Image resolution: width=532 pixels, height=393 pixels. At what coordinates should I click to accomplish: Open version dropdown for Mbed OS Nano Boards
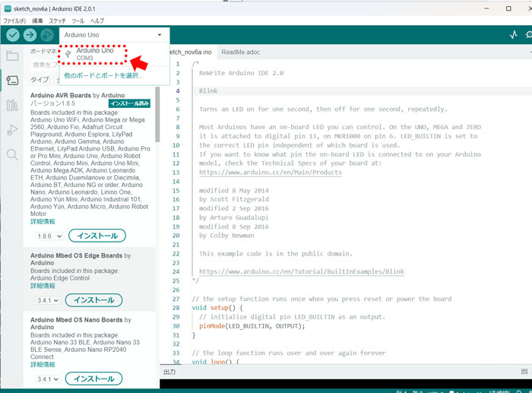click(x=48, y=379)
